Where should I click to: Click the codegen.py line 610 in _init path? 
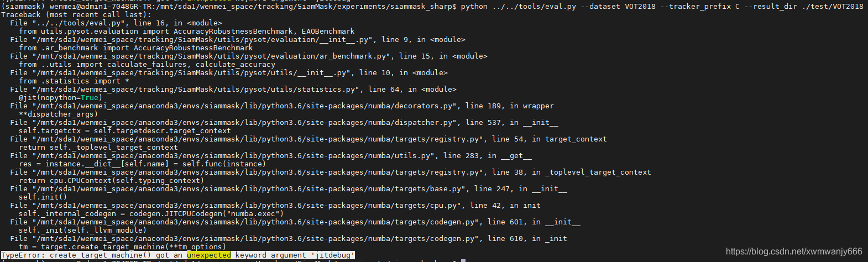[x=289, y=238]
